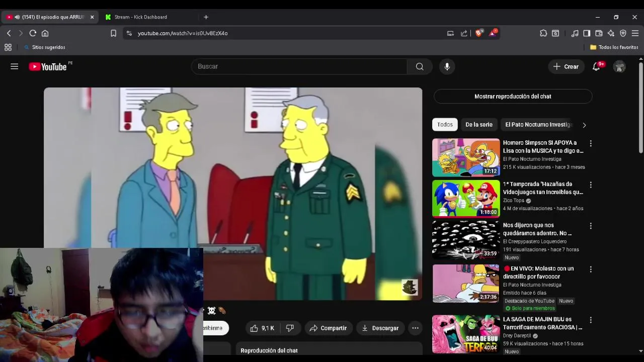Switch to Stream - Kick Dashboard tab

pyautogui.click(x=141, y=17)
